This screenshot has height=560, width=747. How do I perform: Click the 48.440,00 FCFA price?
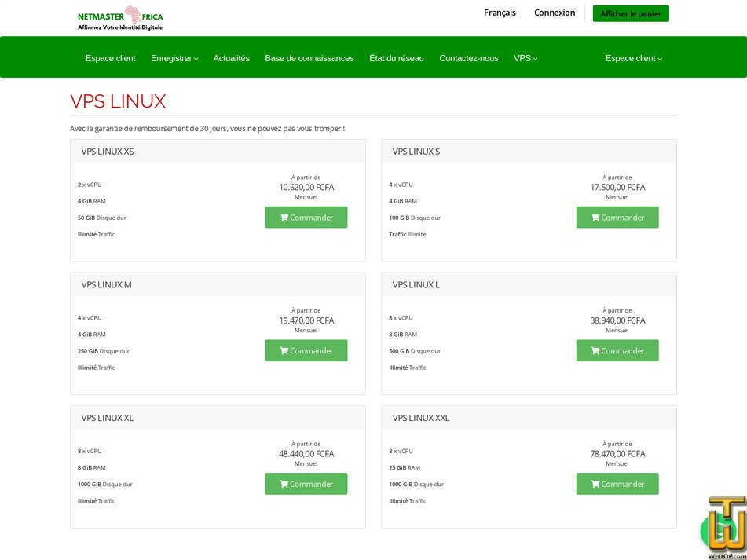click(x=306, y=454)
